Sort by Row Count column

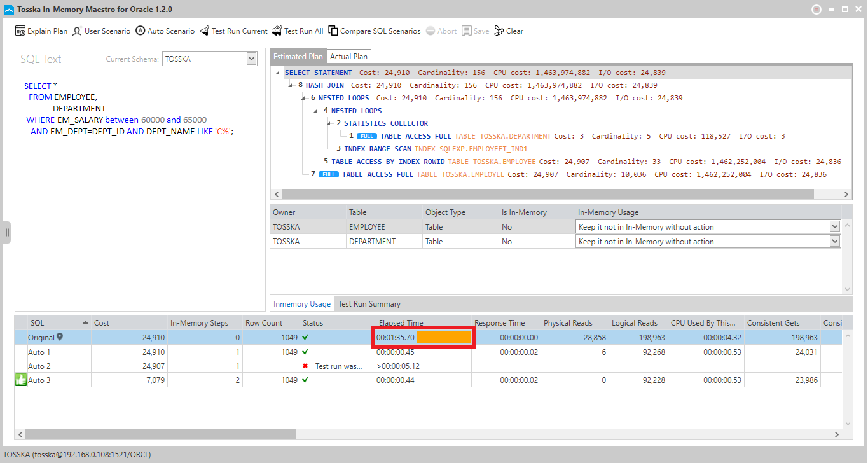[272, 323]
